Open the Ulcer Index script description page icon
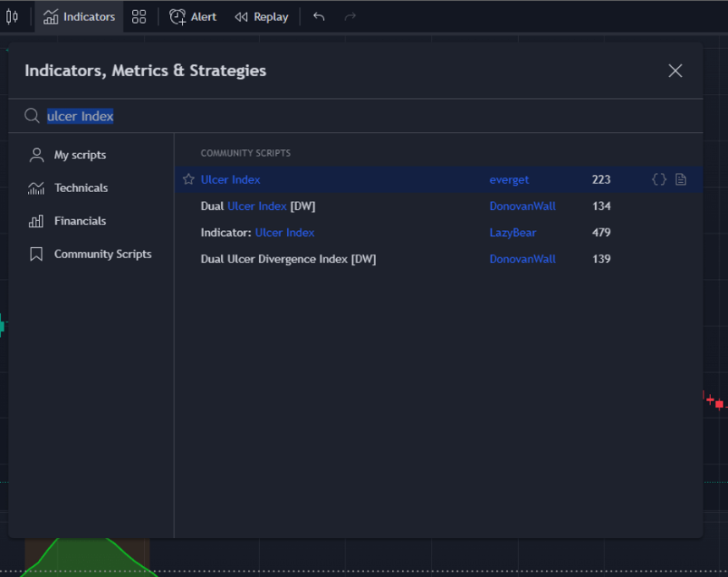The height and width of the screenshot is (577, 728). click(x=681, y=179)
